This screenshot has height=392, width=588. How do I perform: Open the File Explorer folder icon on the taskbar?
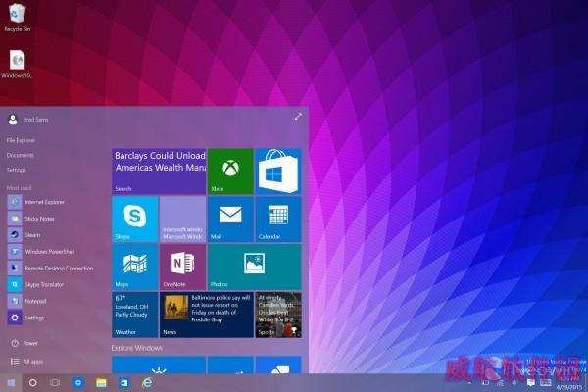101,383
